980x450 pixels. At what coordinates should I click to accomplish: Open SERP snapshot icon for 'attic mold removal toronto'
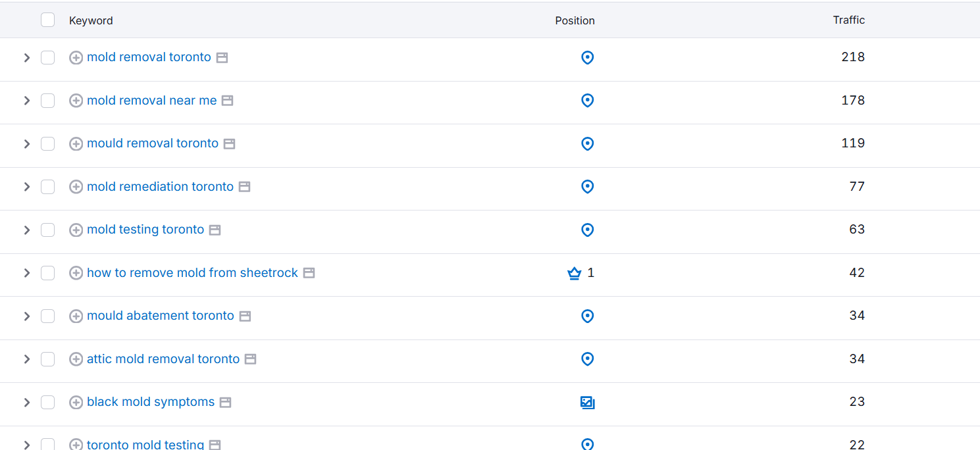point(250,359)
